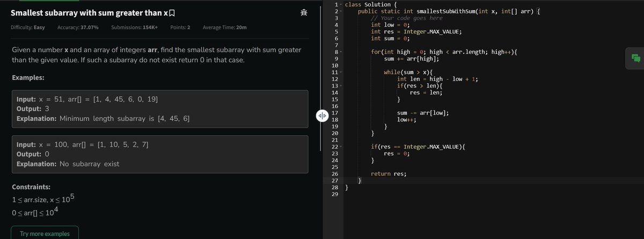Place cursor on int res = Integer.MAX_VALUE; line
This screenshot has width=644, height=239.
[416, 32]
